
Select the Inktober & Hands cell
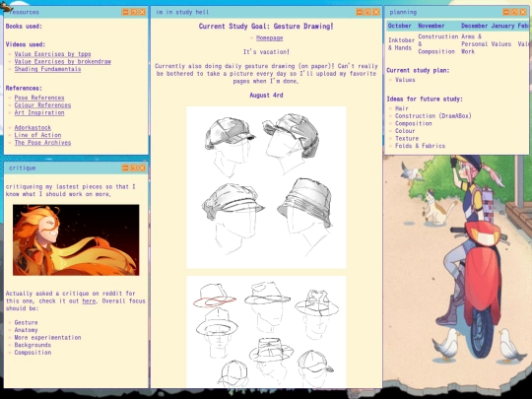tap(401, 44)
